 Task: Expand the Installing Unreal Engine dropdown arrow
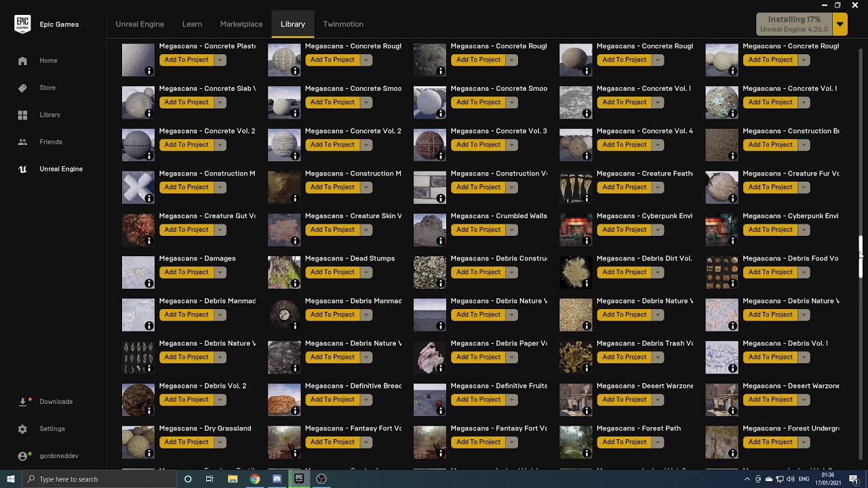point(840,24)
